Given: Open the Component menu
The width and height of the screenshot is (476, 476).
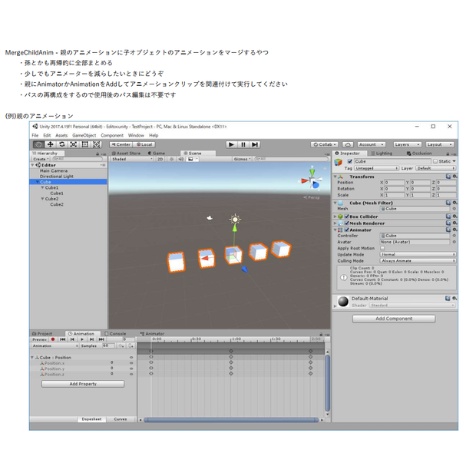Looking at the screenshot, I should [x=112, y=135].
